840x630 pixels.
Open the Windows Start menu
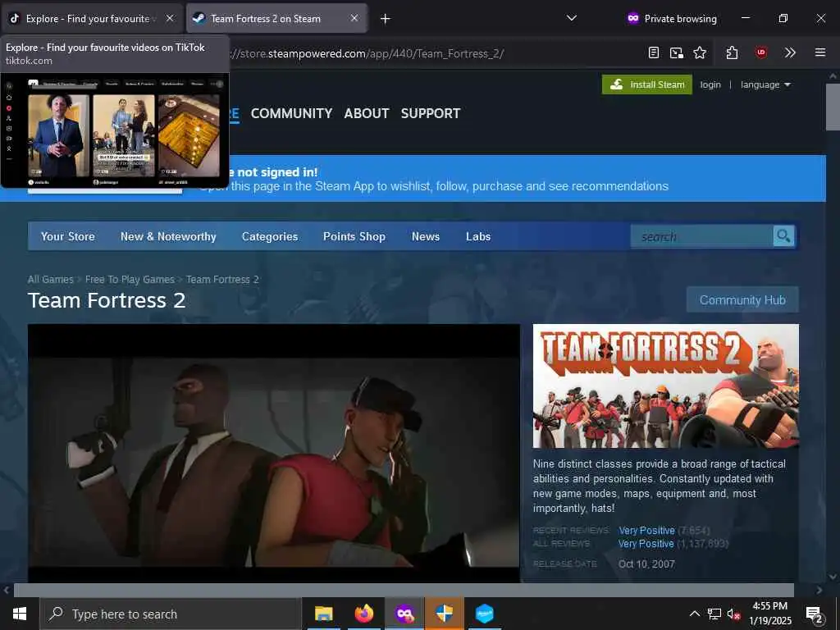(x=20, y=614)
